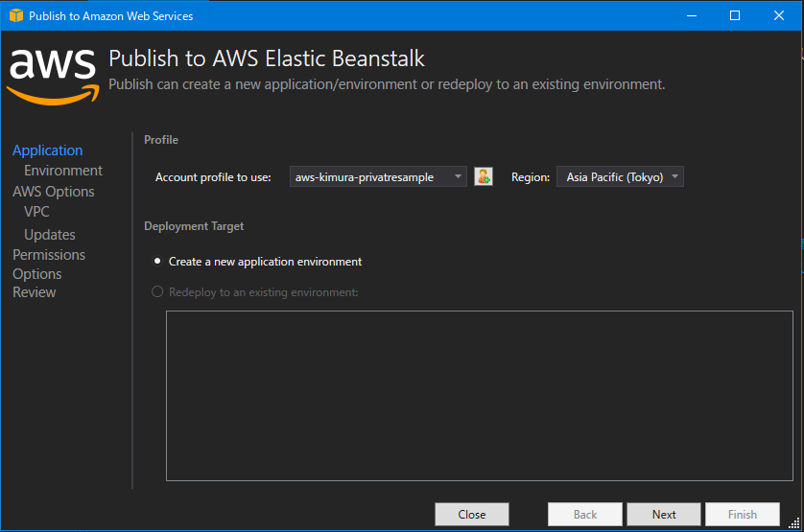Open the Permissions step
Image resolution: width=804 pixels, height=532 pixels.
point(49,255)
